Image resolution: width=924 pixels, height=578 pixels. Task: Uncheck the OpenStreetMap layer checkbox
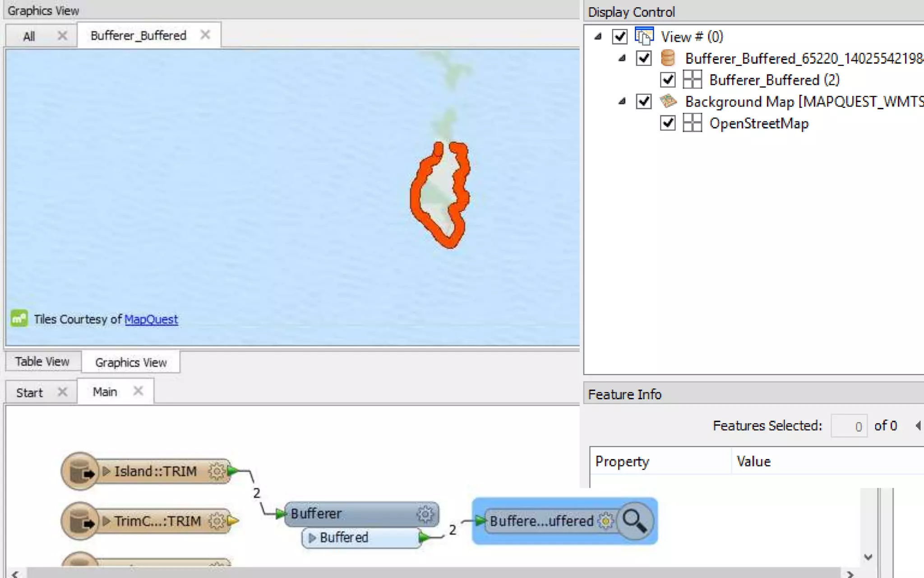tap(668, 123)
